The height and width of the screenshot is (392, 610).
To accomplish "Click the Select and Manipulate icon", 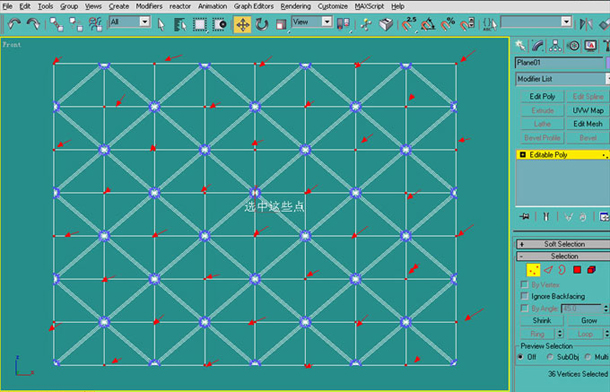I will click(366, 24).
